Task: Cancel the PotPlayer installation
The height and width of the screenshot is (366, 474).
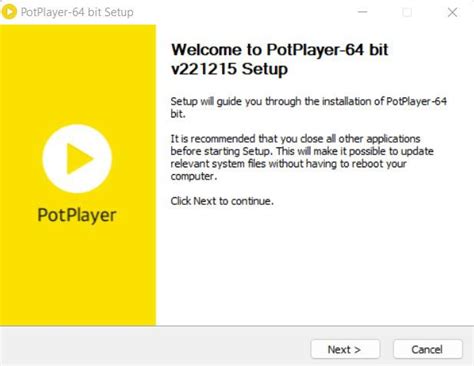Action: [x=428, y=349]
